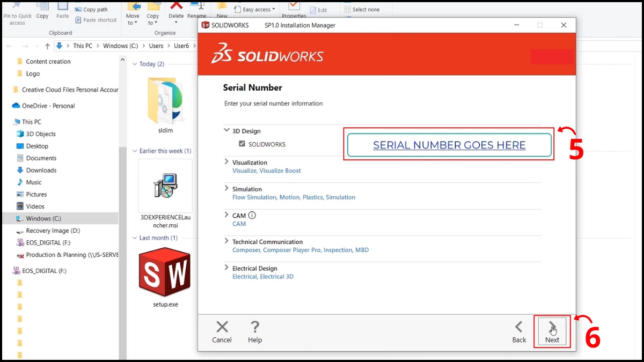Click Paste shortcut in Explorer ribbon
This screenshot has width=644, height=362.
point(96,20)
